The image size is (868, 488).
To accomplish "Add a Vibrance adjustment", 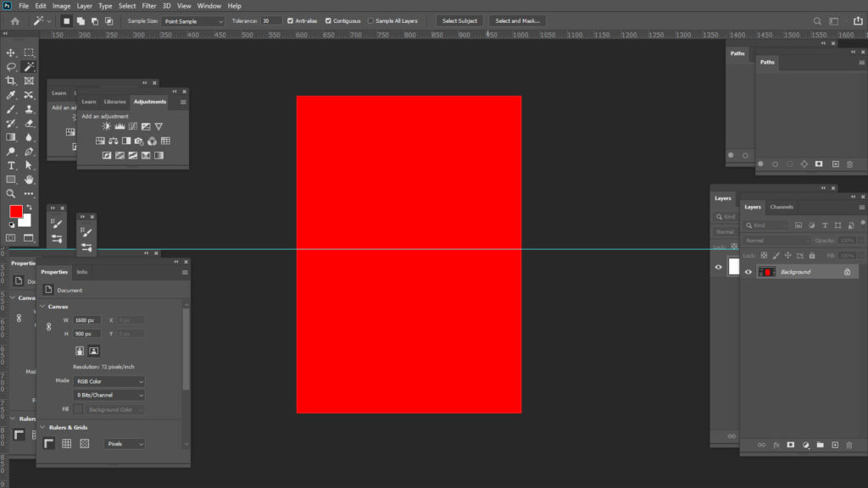I will pos(159,127).
